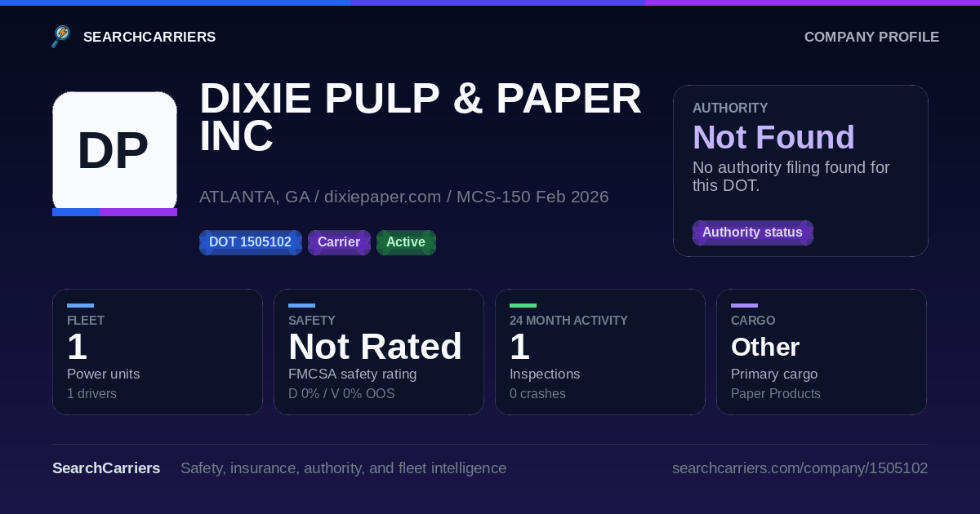Click the FMCSA safety rating text
Viewport: 980px width, 514px height.
[353, 374]
